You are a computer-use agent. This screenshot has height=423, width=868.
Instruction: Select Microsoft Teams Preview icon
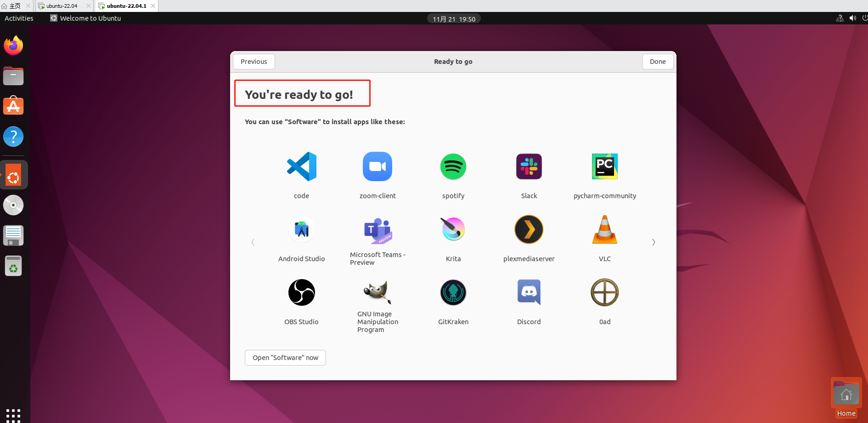tap(378, 231)
